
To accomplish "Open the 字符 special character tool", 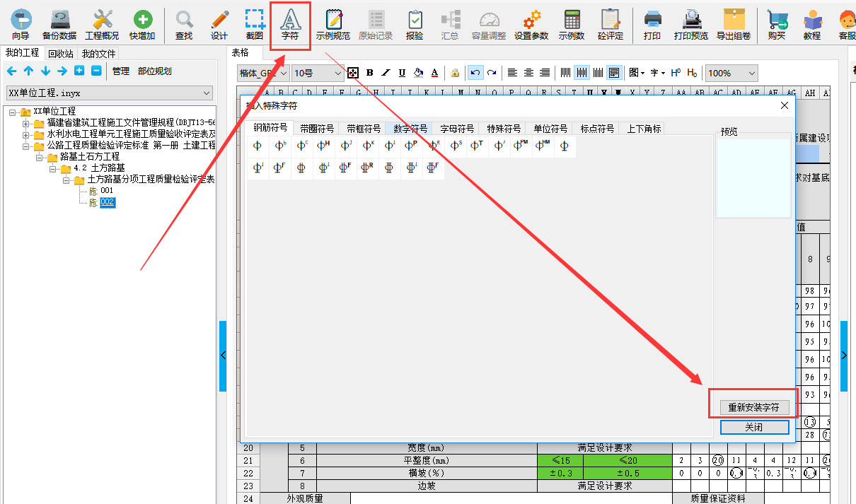I will pyautogui.click(x=290, y=24).
